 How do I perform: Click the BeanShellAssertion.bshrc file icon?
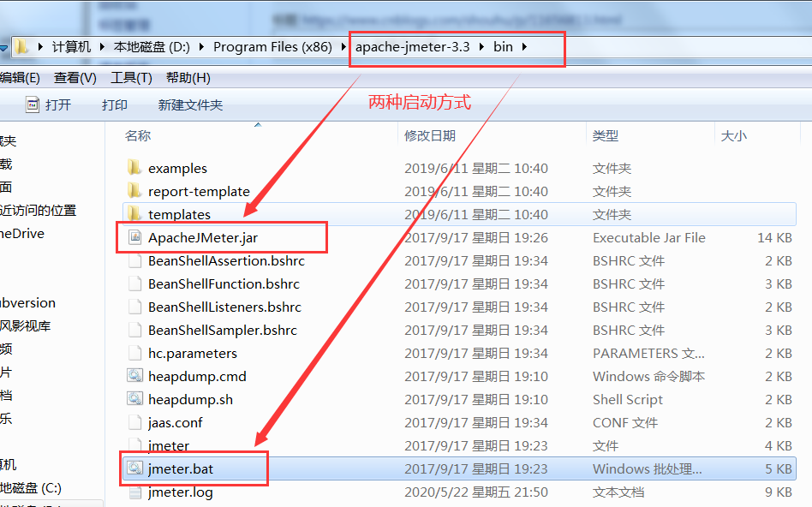point(134,260)
